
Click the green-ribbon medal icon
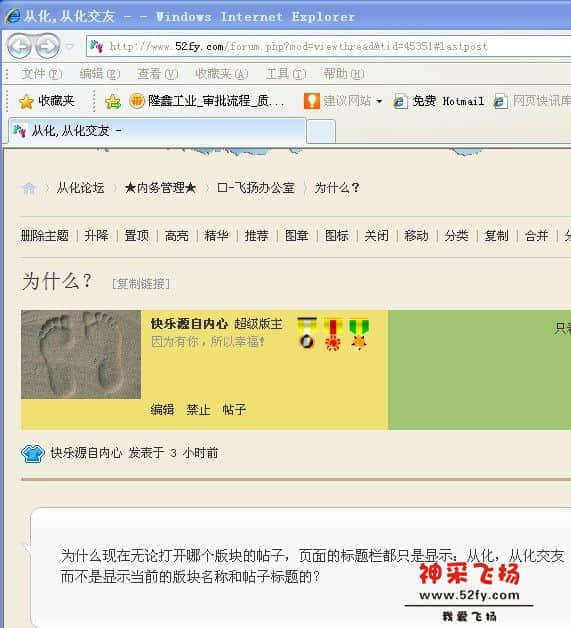[x=359, y=334]
